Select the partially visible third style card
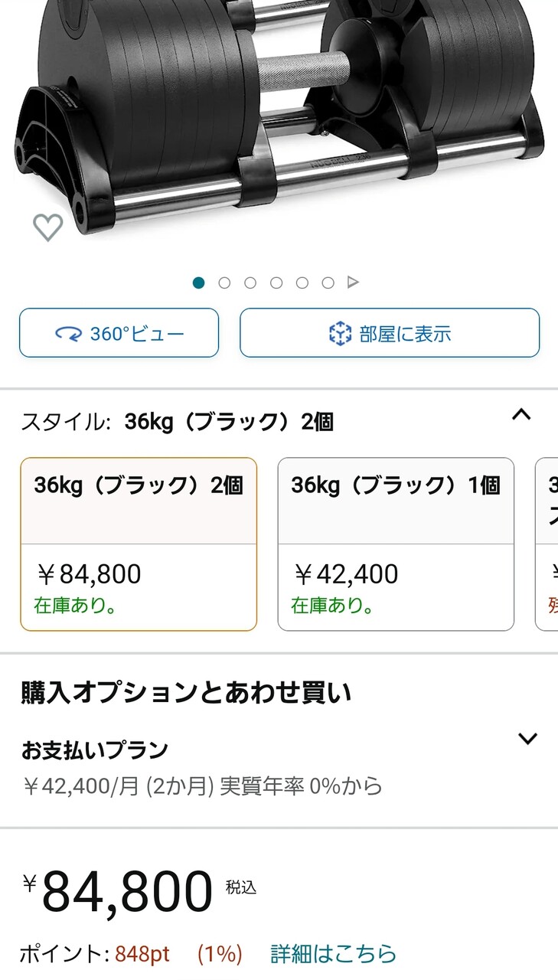This screenshot has height=980, width=558. [x=547, y=544]
